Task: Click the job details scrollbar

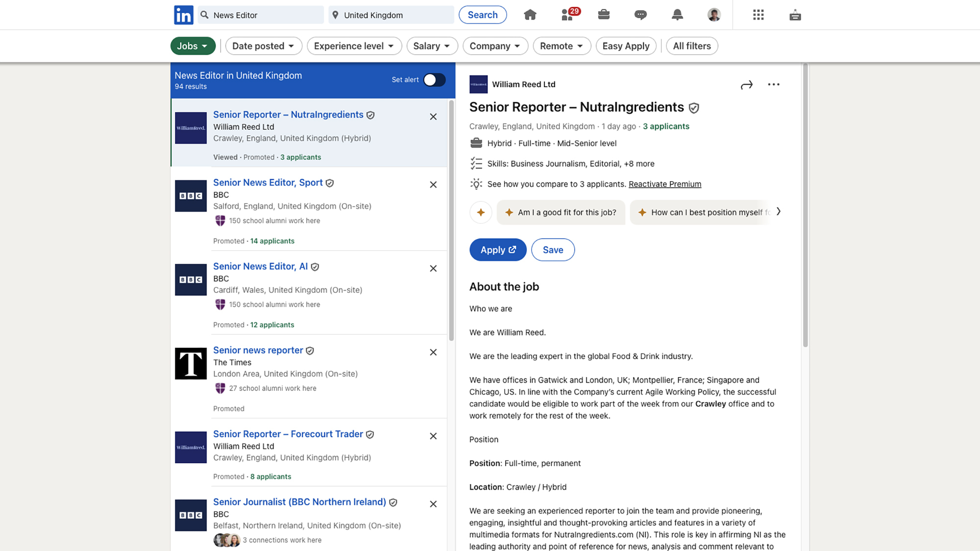Action: pyautogui.click(x=805, y=206)
